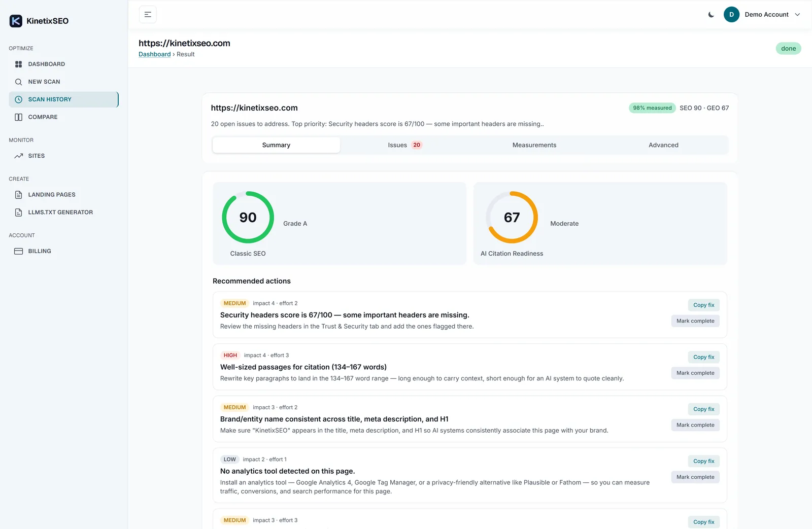
Task: Mark Well-sized passages action complete
Action: coord(695,373)
